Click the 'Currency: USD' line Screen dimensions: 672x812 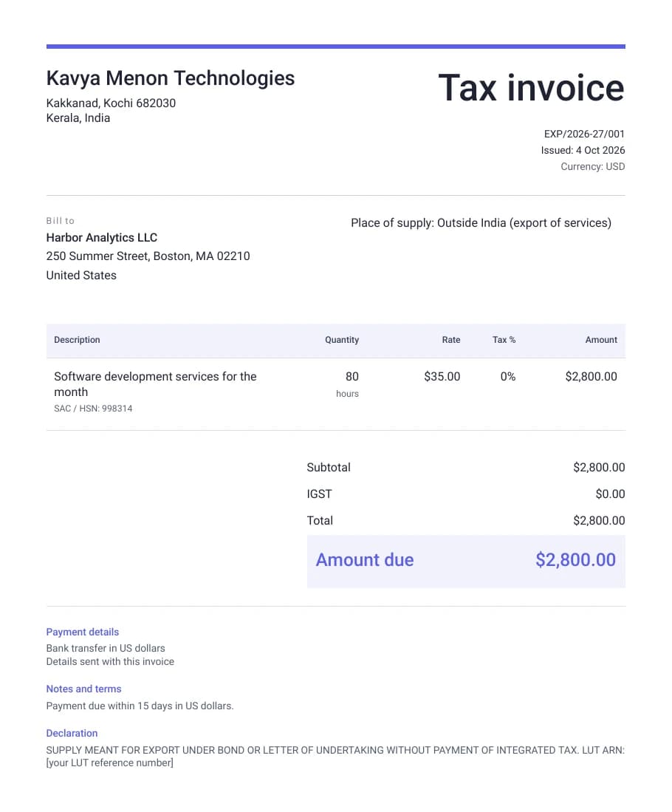click(x=593, y=167)
